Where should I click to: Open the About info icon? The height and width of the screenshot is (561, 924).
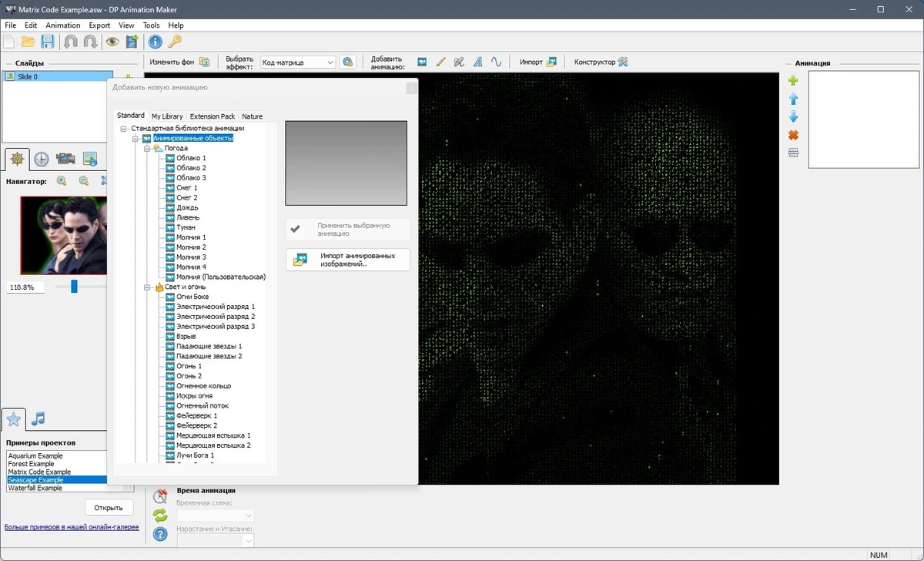155,42
